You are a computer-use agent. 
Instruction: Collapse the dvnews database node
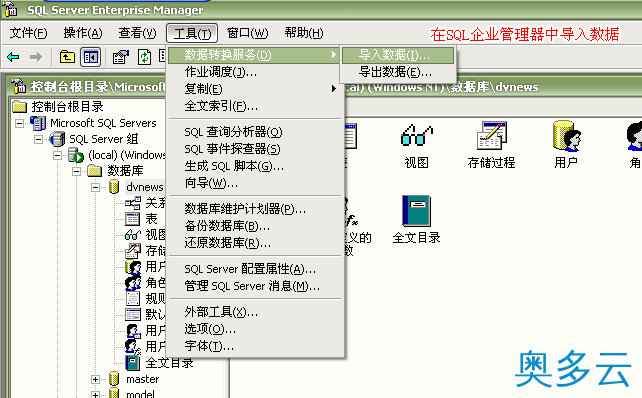[95, 187]
